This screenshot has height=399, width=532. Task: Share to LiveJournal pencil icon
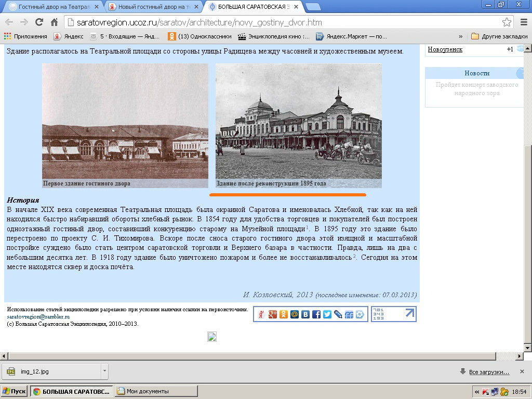[338, 314]
